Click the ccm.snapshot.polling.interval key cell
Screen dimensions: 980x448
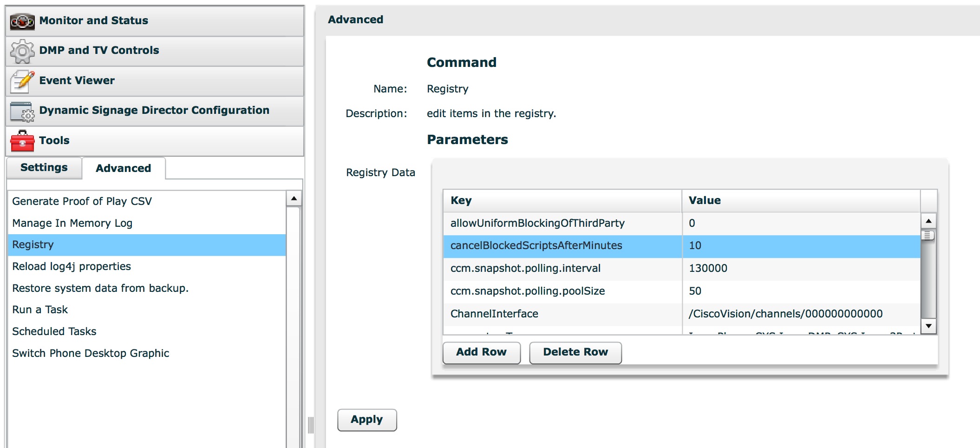click(x=562, y=269)
